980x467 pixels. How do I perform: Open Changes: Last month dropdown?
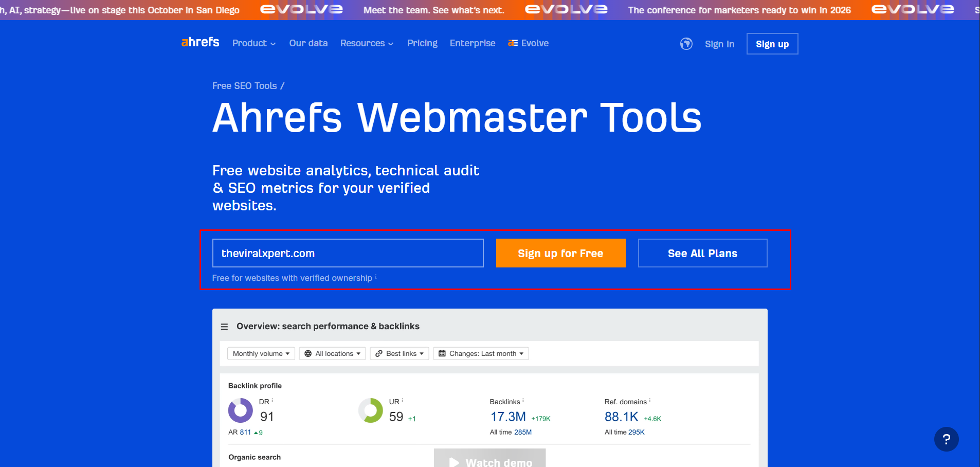(x=481, y=353)
